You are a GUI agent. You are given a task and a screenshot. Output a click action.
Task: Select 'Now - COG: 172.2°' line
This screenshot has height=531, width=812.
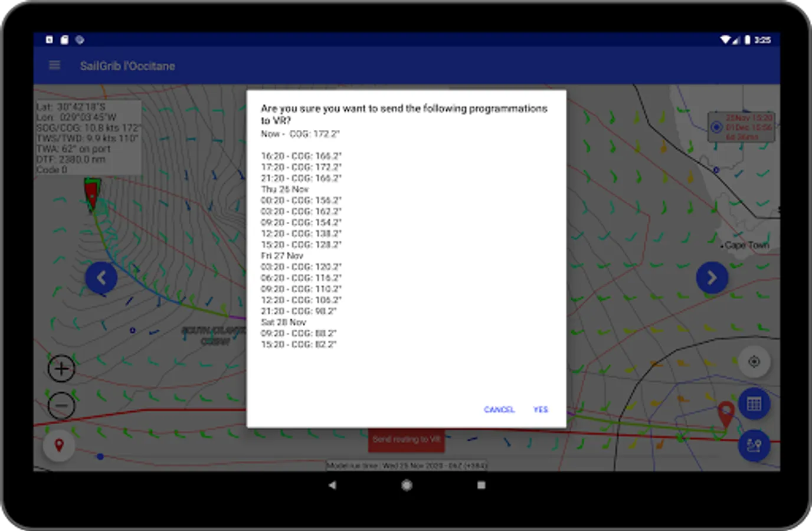point(300,134)
